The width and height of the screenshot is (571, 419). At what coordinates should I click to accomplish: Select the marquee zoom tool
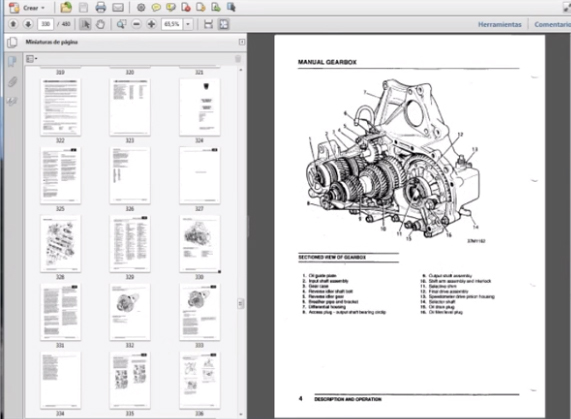[x=121, y=24]
